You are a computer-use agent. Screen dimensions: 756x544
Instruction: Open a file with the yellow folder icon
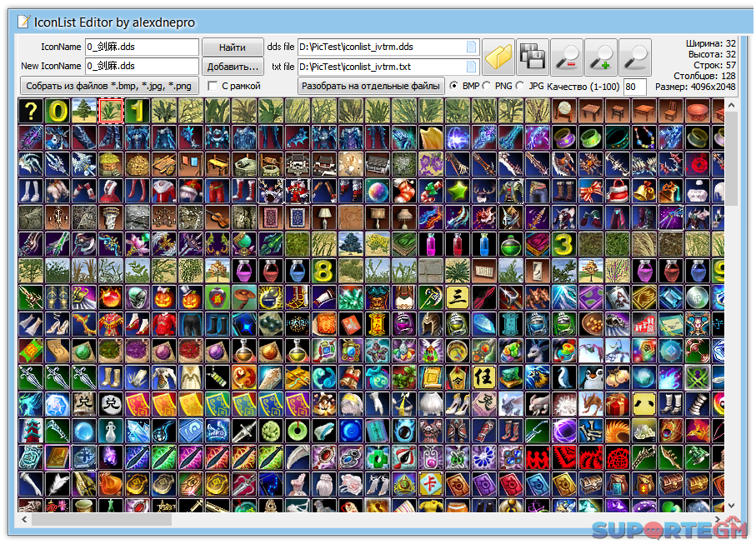[498, 57]
